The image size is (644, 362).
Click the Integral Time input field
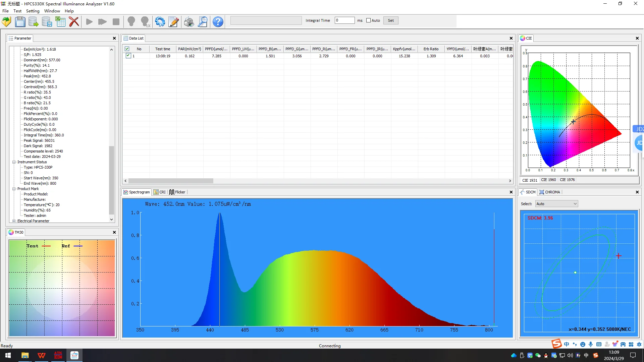(x=344, y=20)
